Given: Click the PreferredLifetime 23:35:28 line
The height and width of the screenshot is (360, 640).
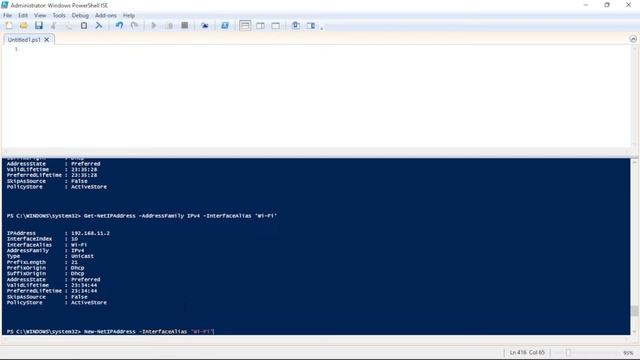Looking at the screenshot, I should pyautogui.click(x=52, y=175).
